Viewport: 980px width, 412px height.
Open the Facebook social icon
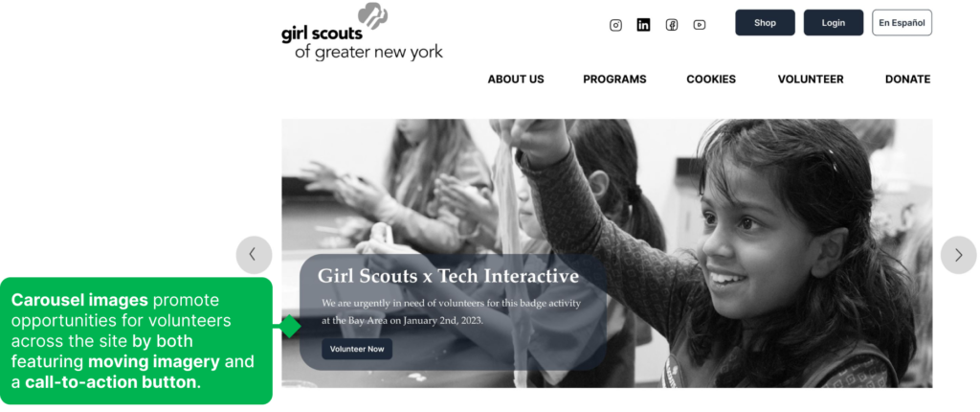671,25
